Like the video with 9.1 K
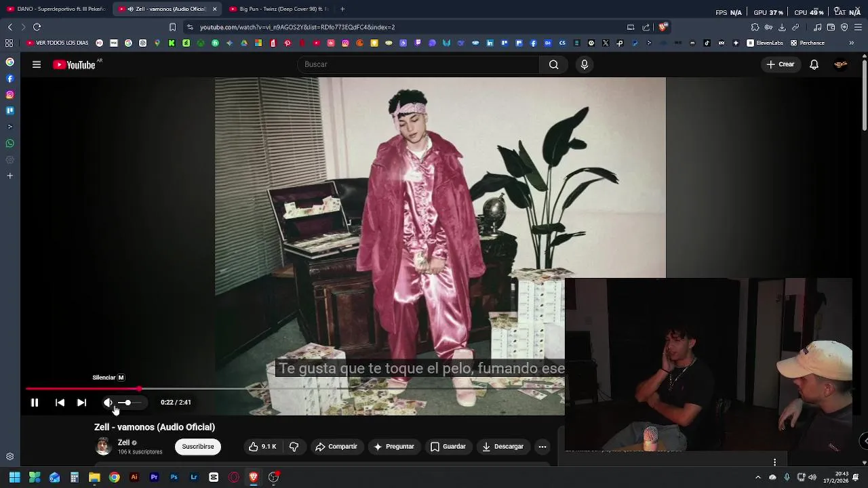The image size is (868, 488). 262,447
